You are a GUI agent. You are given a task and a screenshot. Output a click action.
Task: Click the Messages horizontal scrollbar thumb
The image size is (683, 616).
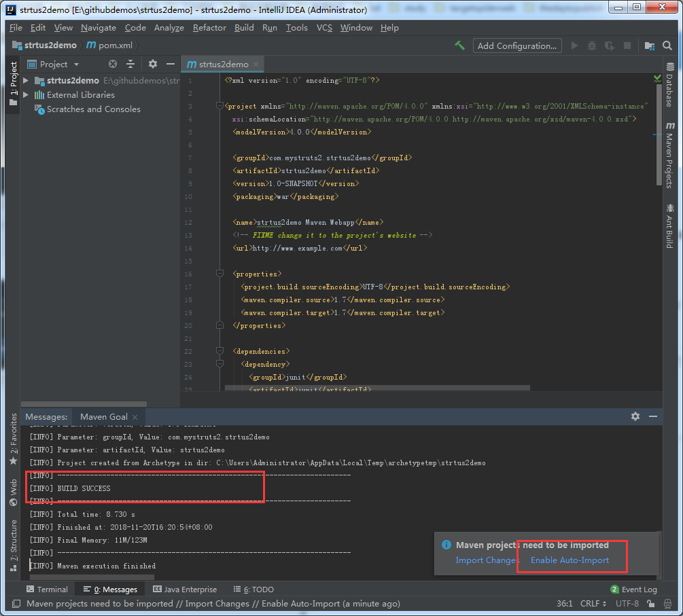click(92, 577)
